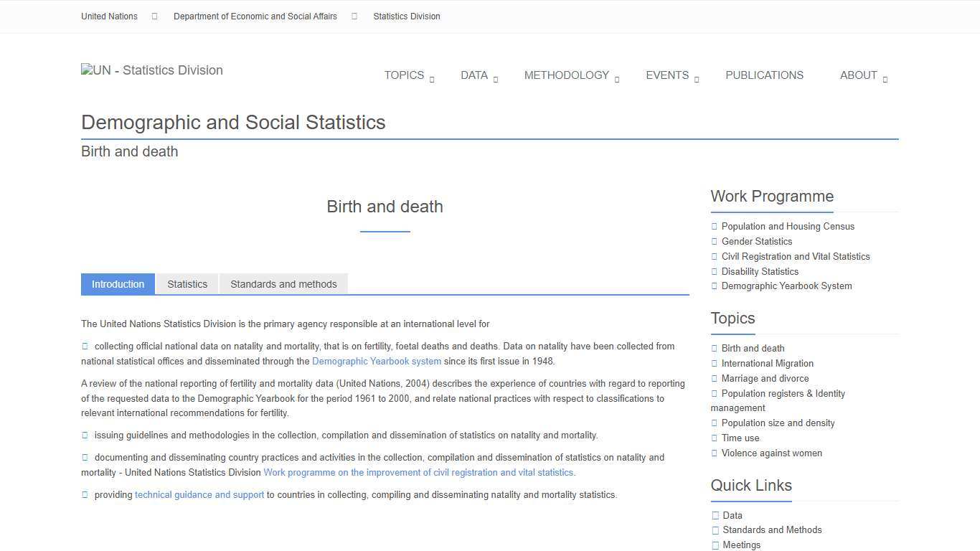Click the Statistics Division breadcrumb link
This screenshot has height=551, width=980.
pos(407,16)
